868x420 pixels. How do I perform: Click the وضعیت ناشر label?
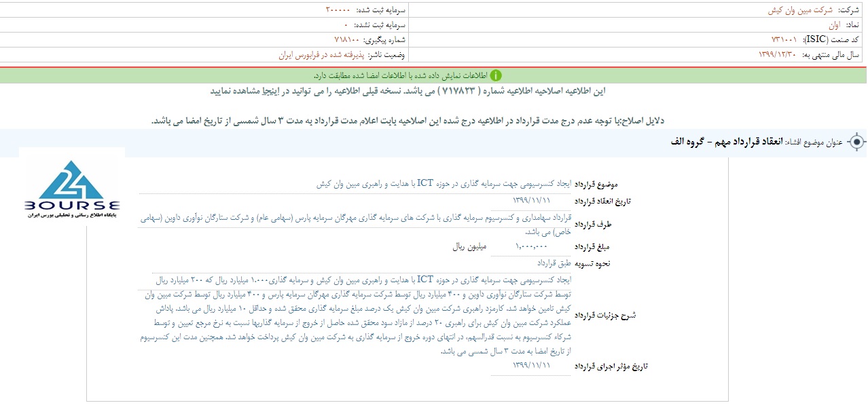click(388, 54)
